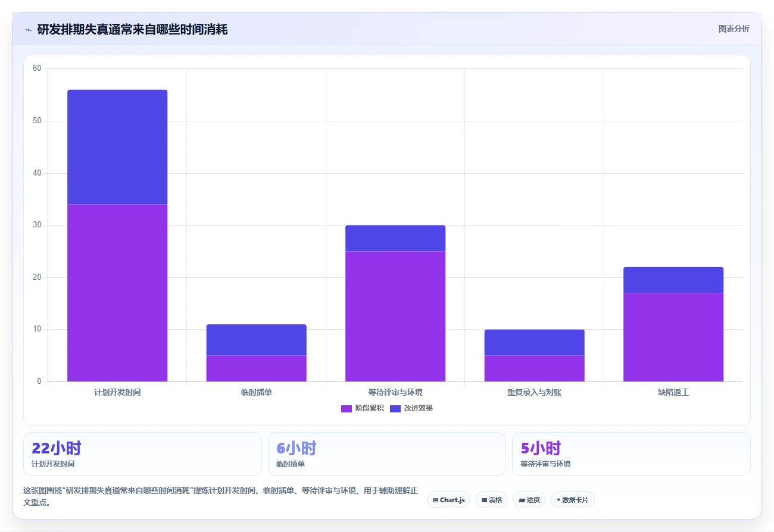Click the blue segment of 缺陷返工 bar
This screenshot has width=774, height=532.
(x=673, y=280)
